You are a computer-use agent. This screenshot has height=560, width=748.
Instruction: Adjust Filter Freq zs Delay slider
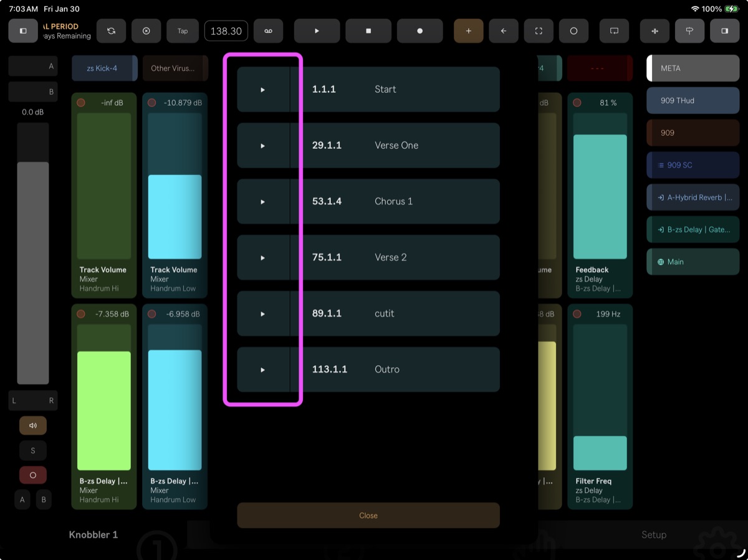600,397
